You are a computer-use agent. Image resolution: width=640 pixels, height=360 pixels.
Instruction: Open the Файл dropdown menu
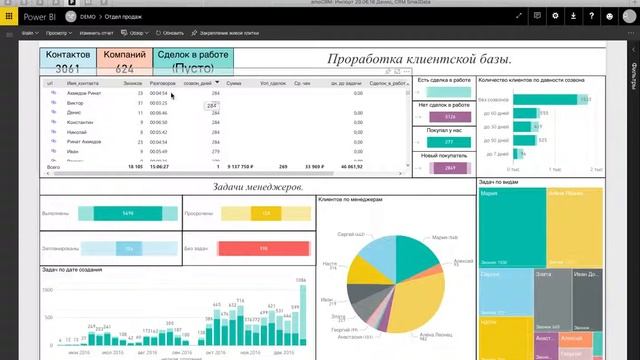(x=30, y=33)
